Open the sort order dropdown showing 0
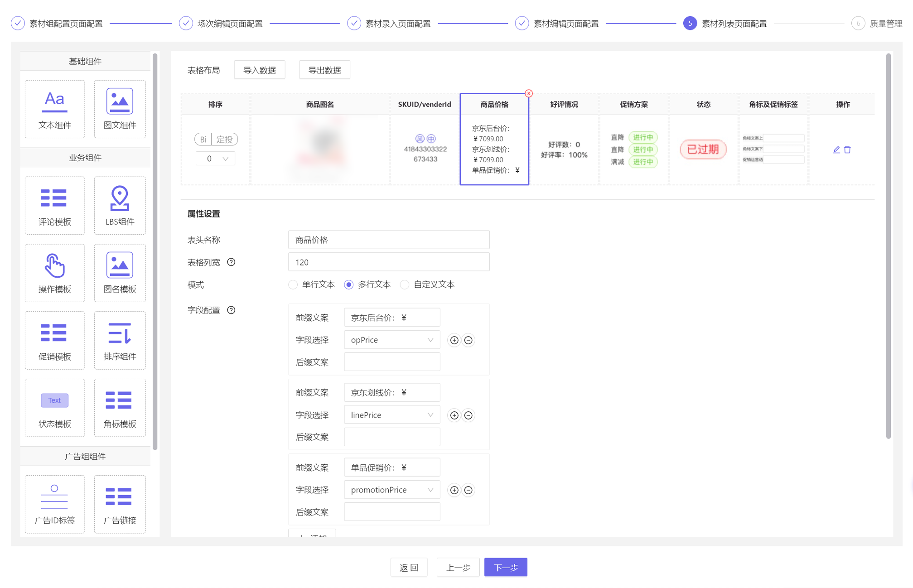The image size is (913, 588). coord(215,159)
